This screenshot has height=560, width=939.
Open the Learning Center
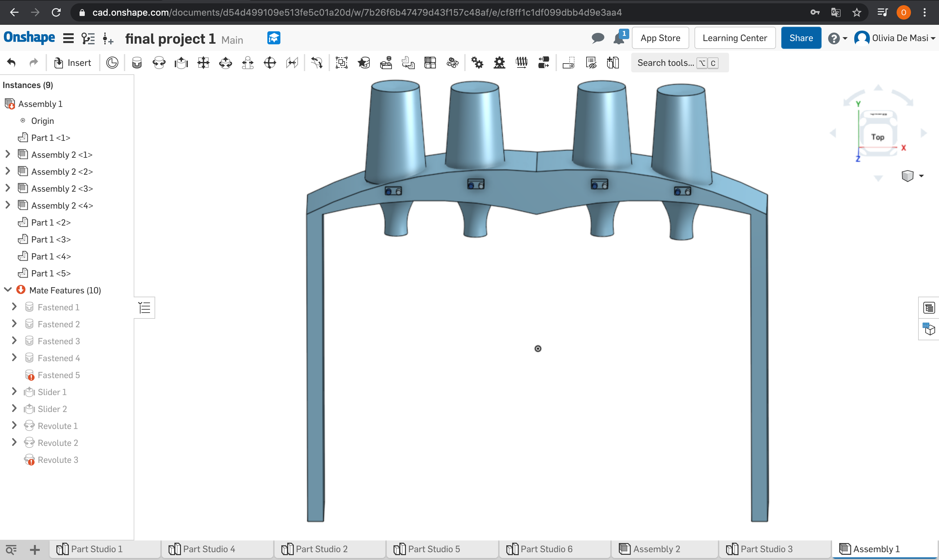click(x=735, y=38)
